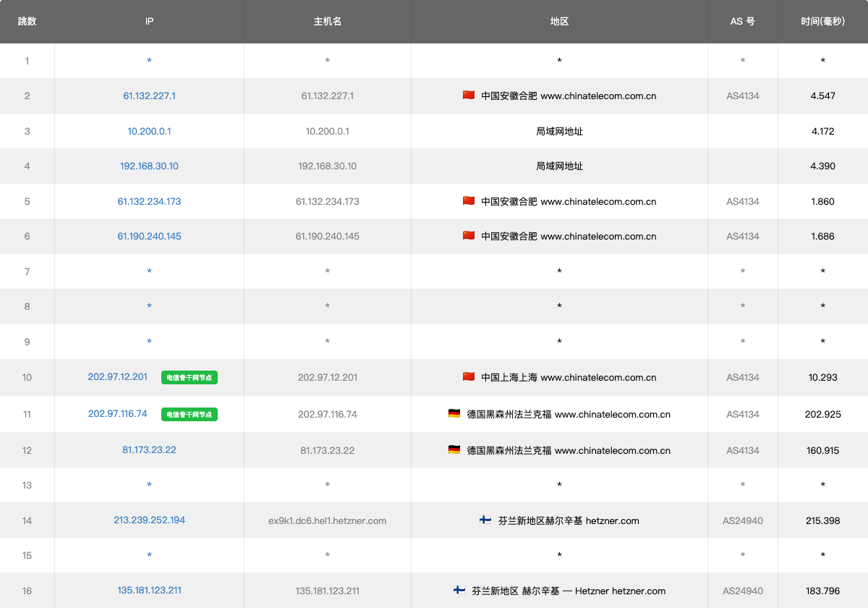The width and height of the screenshot is (868, 608).
Task: Open the final hop IP 135.181.123.211
Action: click(x=149, y=590)
